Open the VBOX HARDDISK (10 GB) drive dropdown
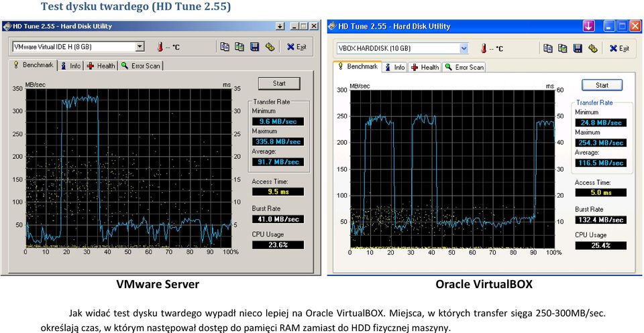The width and height of the screenshot is (644, 333). click(464, 48)
